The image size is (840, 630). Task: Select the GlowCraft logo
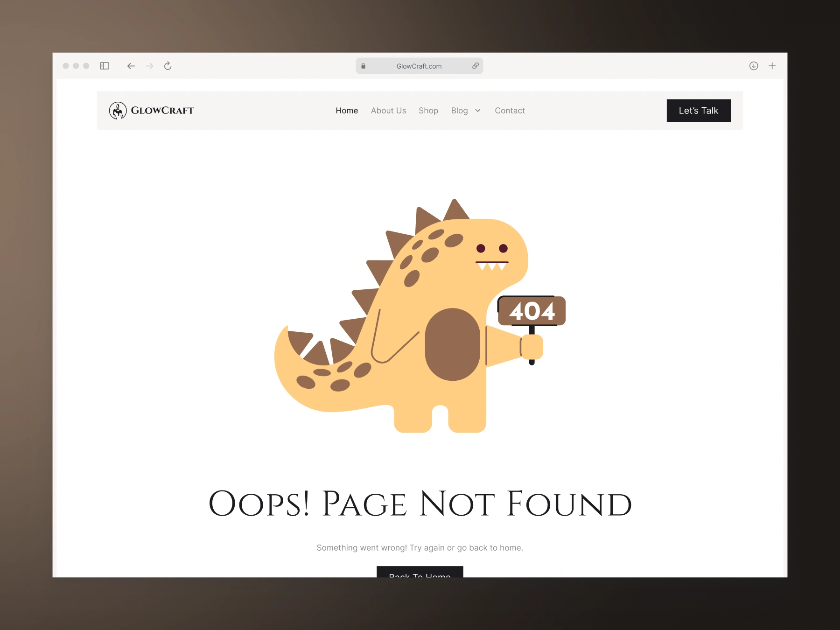point(151,111)
